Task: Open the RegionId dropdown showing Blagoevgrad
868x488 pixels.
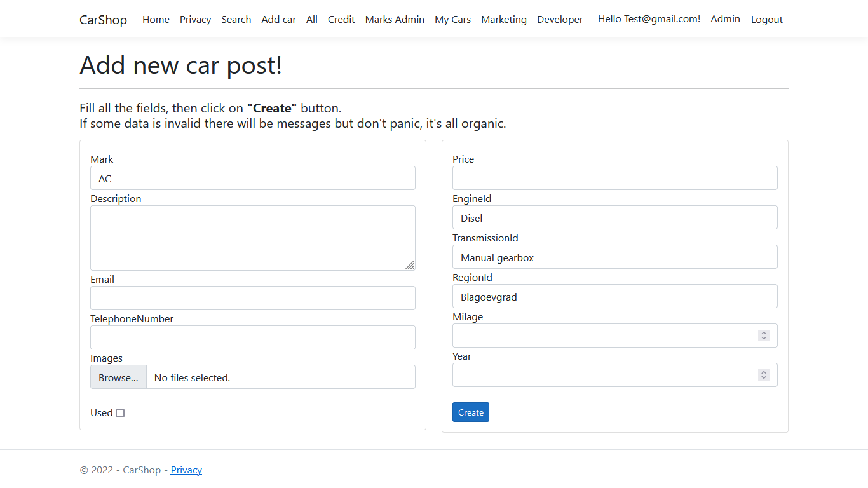Action: tap(614, 296)
